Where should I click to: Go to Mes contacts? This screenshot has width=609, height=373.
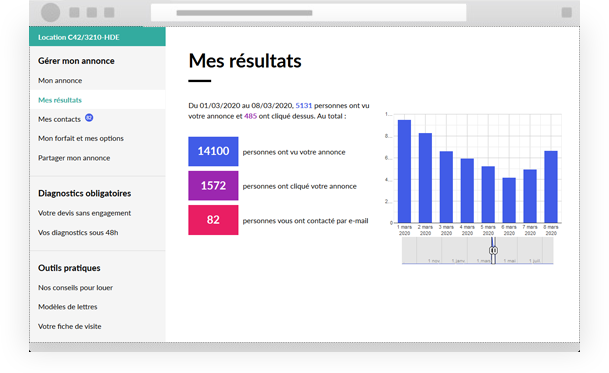point(59,119)
